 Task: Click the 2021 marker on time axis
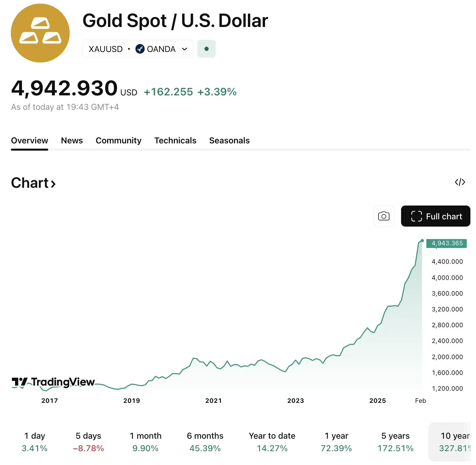[213, 401]
